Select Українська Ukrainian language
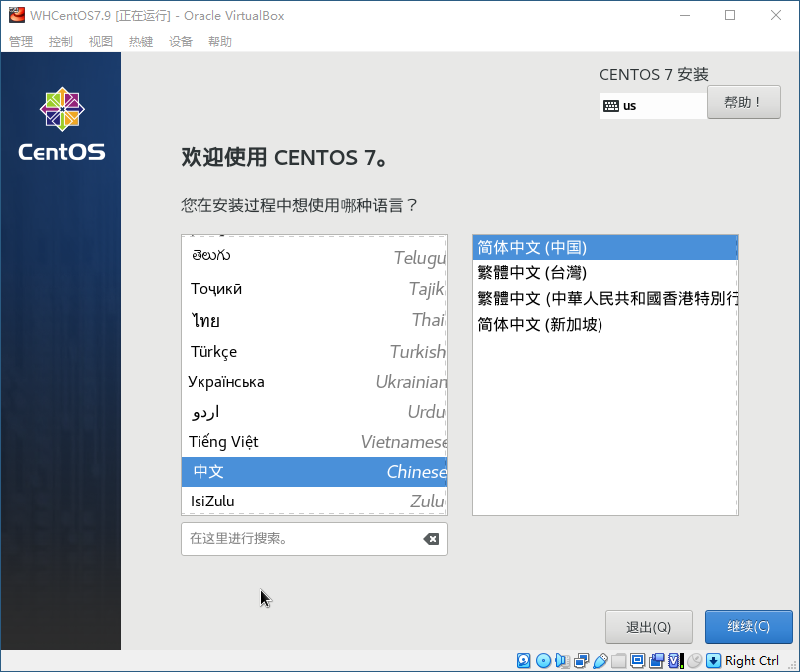The image size is (800, 672). click(x=314, y=382)
